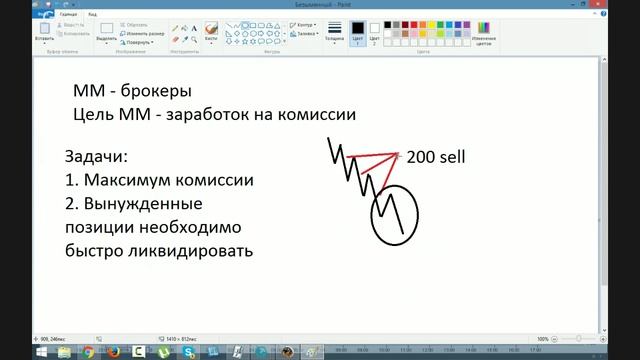The height and width of the screenshot is (360, 640).
Task: Click the Crop (Обрезать) command
Action: 134,25
